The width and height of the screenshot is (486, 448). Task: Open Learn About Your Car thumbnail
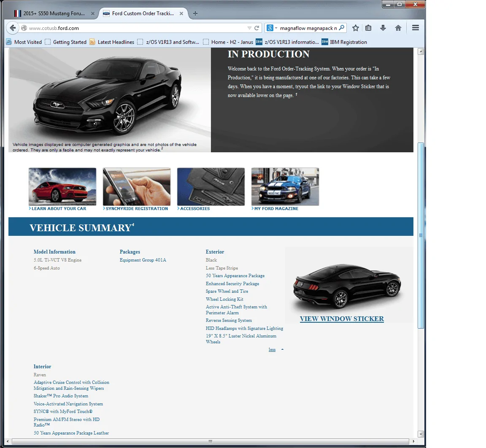62,186
